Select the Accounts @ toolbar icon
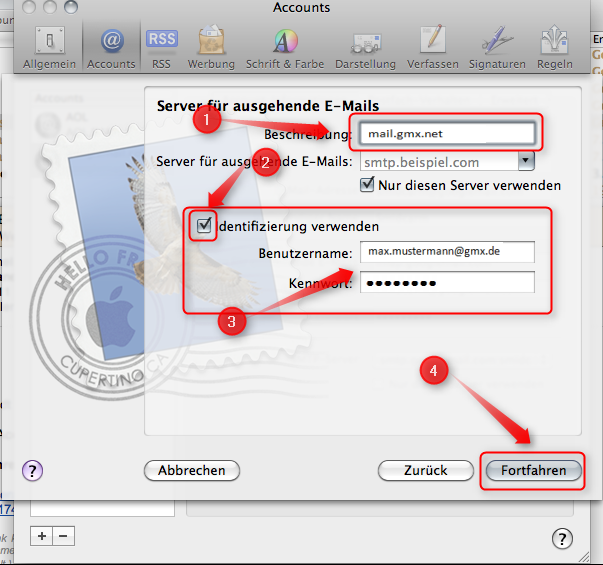603x565 pixels. coord(111,48)
